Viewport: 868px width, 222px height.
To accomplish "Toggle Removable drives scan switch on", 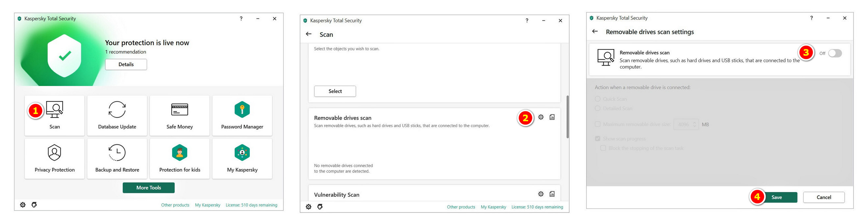I will pos(835,53).
